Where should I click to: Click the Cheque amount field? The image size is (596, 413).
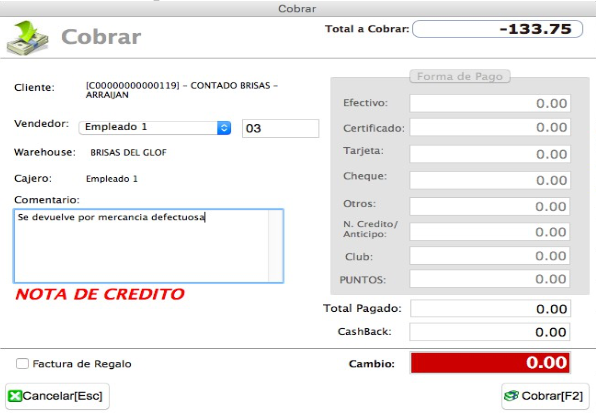[490, 180]
